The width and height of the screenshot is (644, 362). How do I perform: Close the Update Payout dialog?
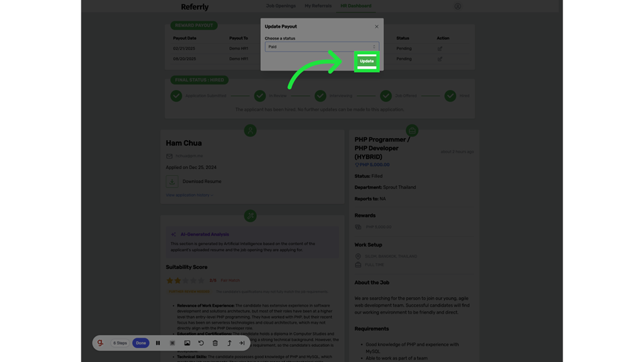[376, 26]
